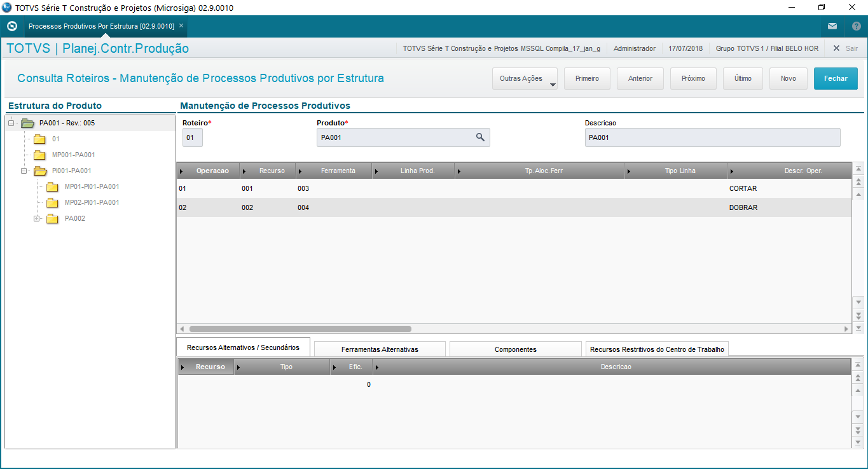Open the help question mark icon
The width and height of the screenshot is (868, 469).
(x=857, y=26)
